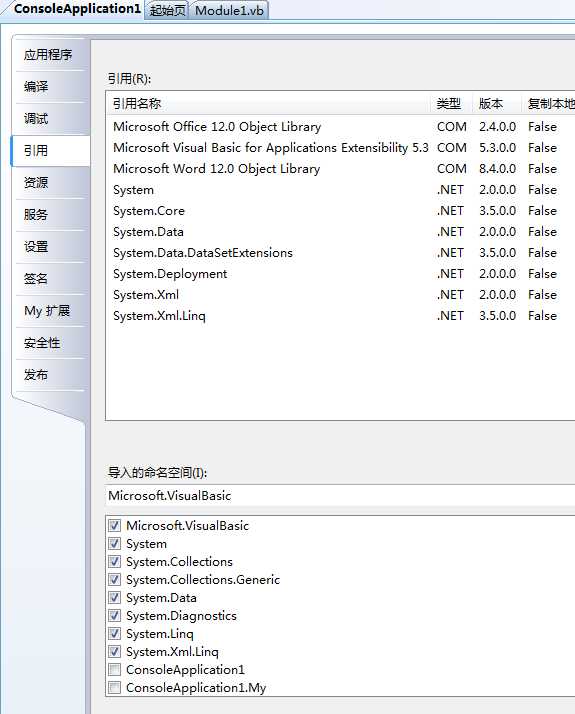
Task: Uncheck the System.Linq namespace checkbox
Action: point(115,633)
